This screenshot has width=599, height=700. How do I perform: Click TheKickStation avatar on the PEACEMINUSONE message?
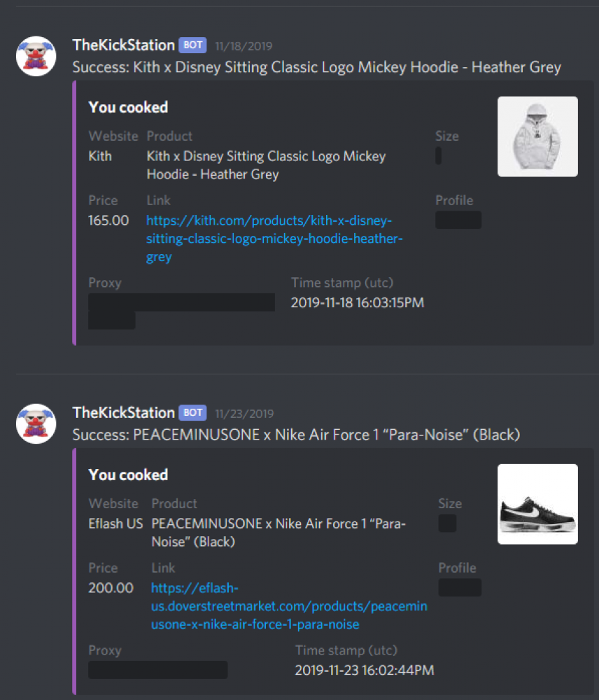click(x=36, y=423)
